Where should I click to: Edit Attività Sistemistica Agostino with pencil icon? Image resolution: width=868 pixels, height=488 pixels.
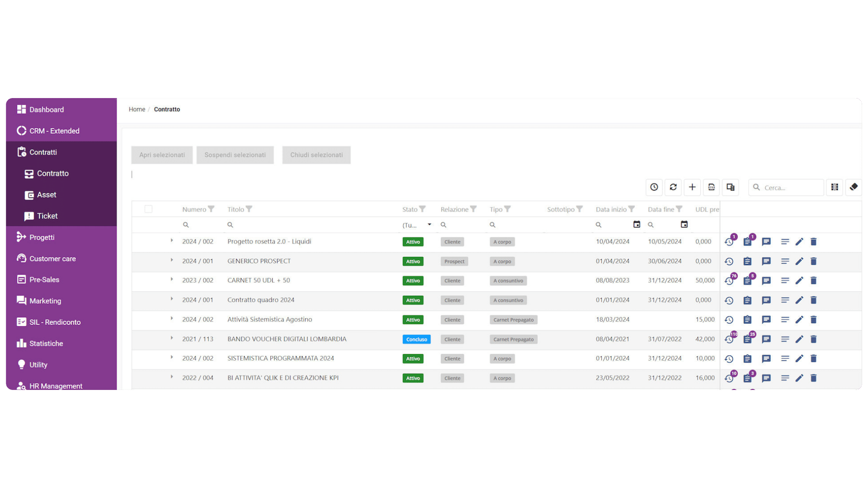click(x=799, y=319)
